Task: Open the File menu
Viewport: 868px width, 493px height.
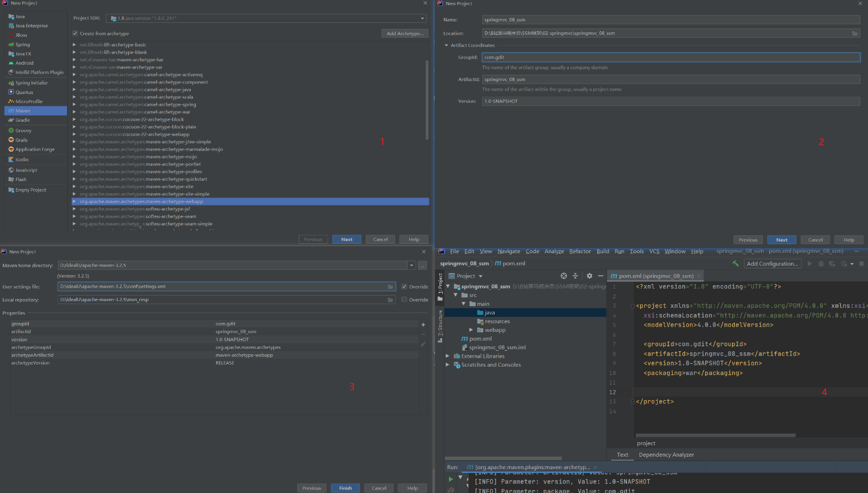Action: coord(454,251)
